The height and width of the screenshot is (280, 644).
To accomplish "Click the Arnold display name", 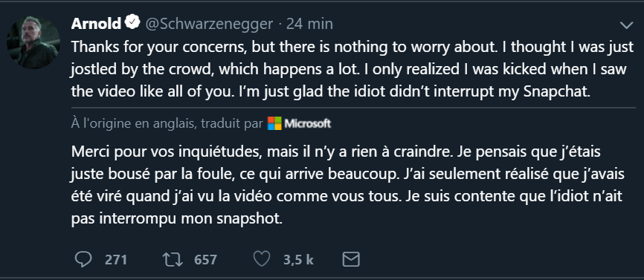I will coord(97,25).
